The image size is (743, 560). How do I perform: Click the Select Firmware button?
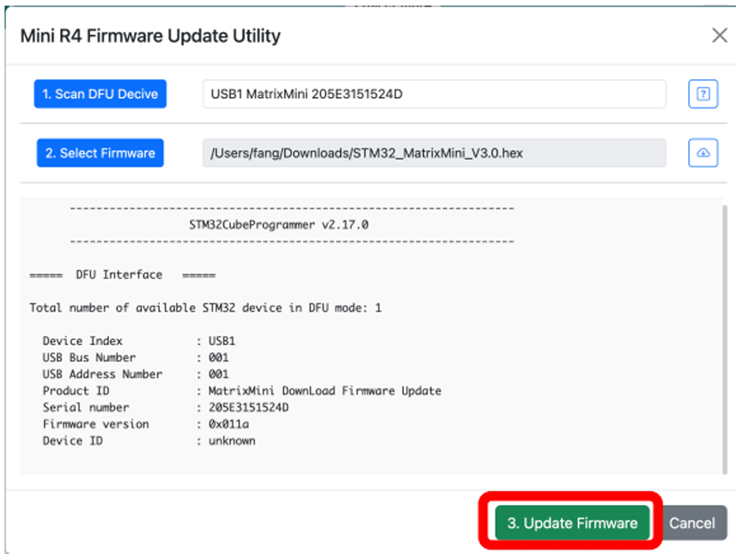(x=100, y=153)
